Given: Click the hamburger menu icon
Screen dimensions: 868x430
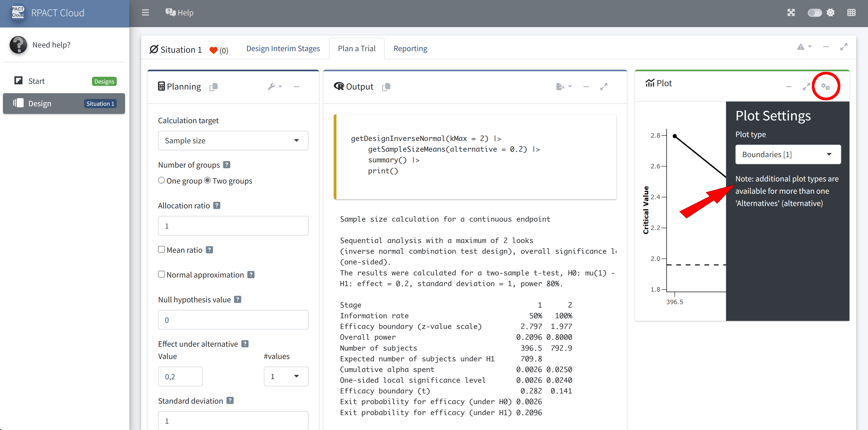Looking at the screenshot, I should [x=145, y=13].
